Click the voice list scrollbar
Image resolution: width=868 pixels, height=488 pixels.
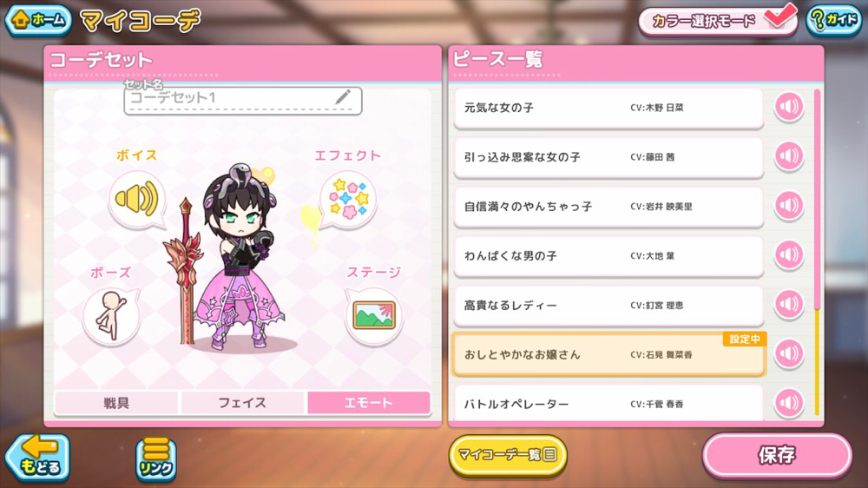click(817, 252)
